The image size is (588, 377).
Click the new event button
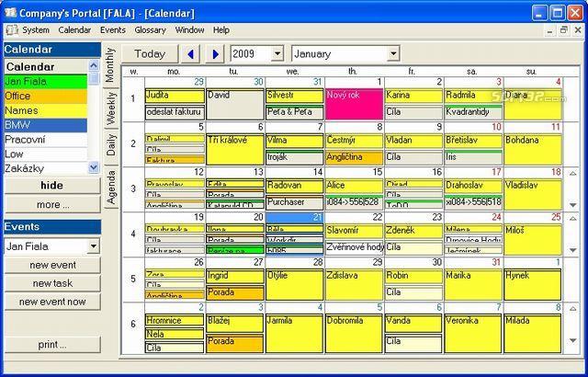point(52,265)
